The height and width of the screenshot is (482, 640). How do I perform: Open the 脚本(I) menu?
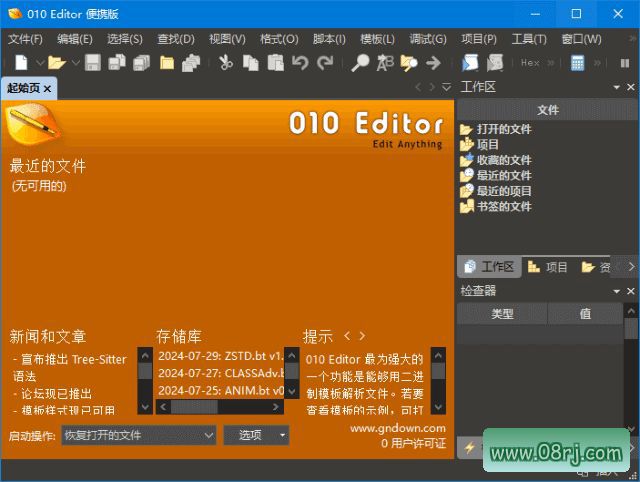click(329, 39)
